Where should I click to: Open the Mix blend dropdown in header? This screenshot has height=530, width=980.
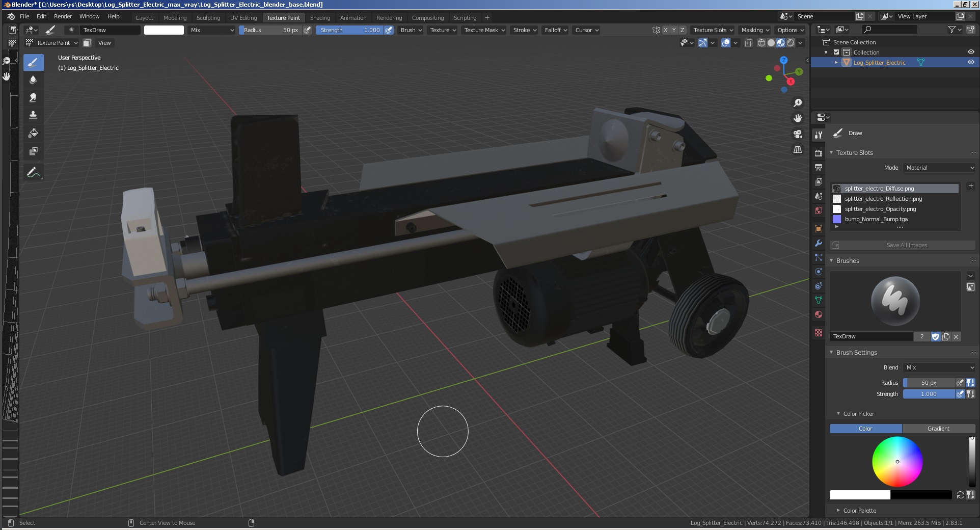coord(212,30)
